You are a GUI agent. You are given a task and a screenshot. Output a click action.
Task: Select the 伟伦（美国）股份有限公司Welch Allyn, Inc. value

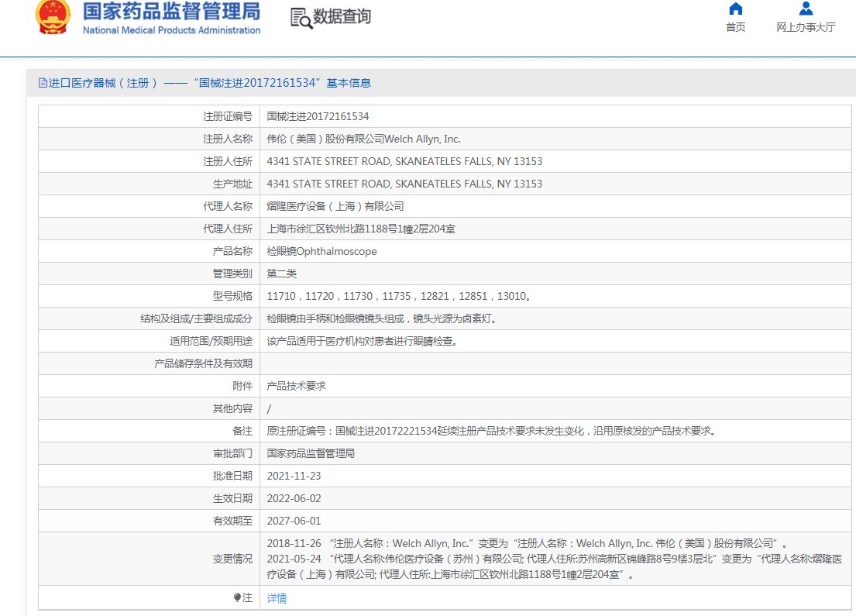coord(363,139)
